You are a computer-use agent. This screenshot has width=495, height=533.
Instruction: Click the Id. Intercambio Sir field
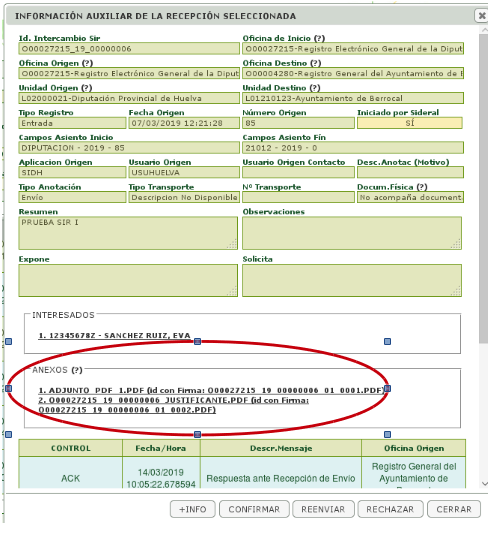(129, 49)
